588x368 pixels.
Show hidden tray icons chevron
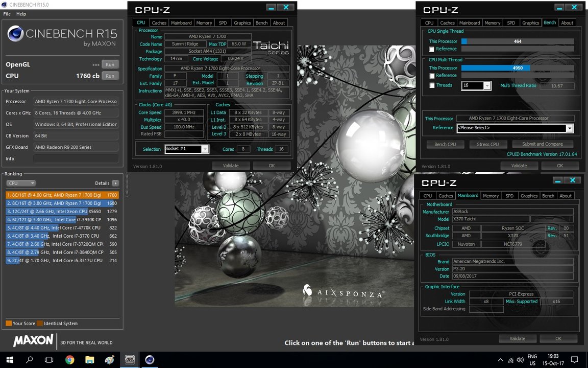pos(500,360)
